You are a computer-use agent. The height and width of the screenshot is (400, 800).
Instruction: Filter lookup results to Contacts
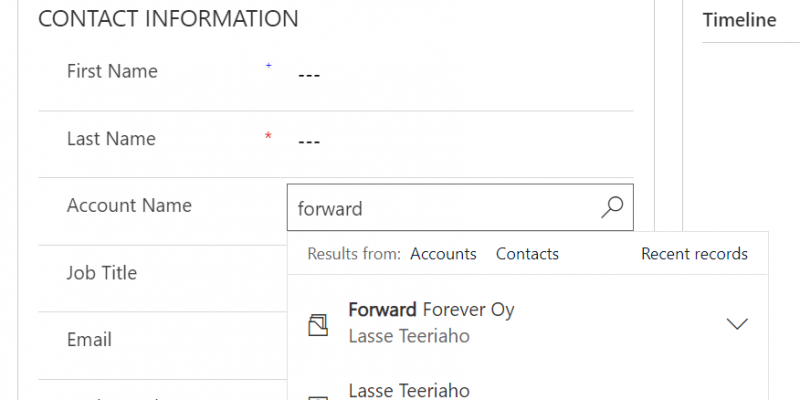(527, 254)
